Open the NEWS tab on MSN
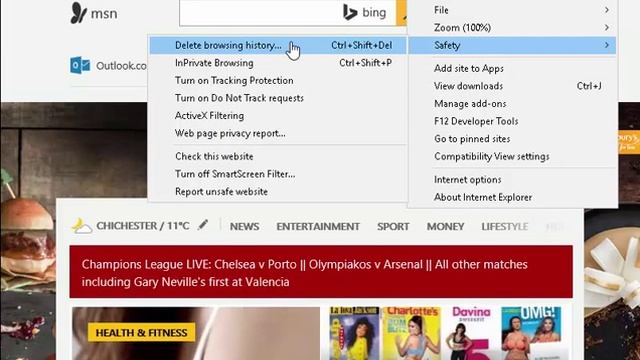640x360 pixels. click(244, 227)
